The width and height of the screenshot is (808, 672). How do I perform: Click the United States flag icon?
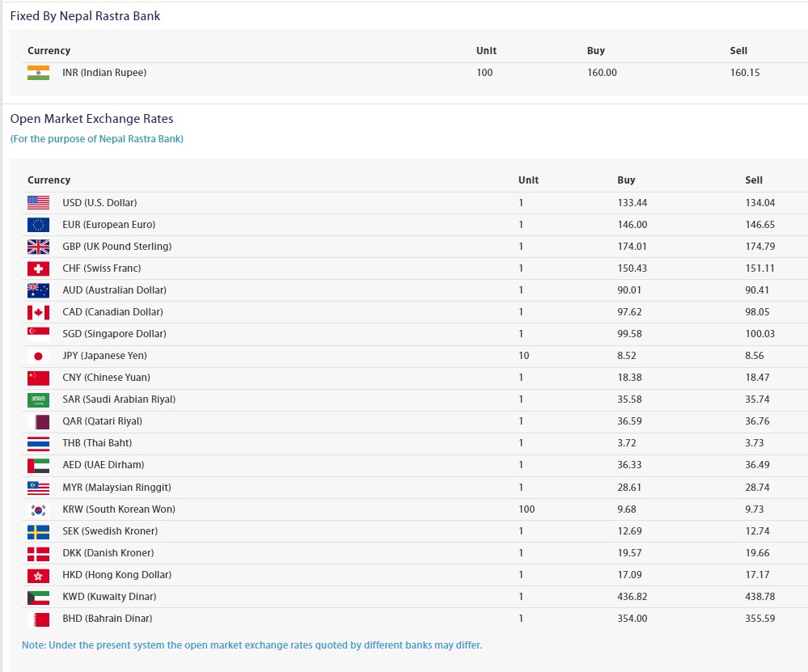pos(38,203)
